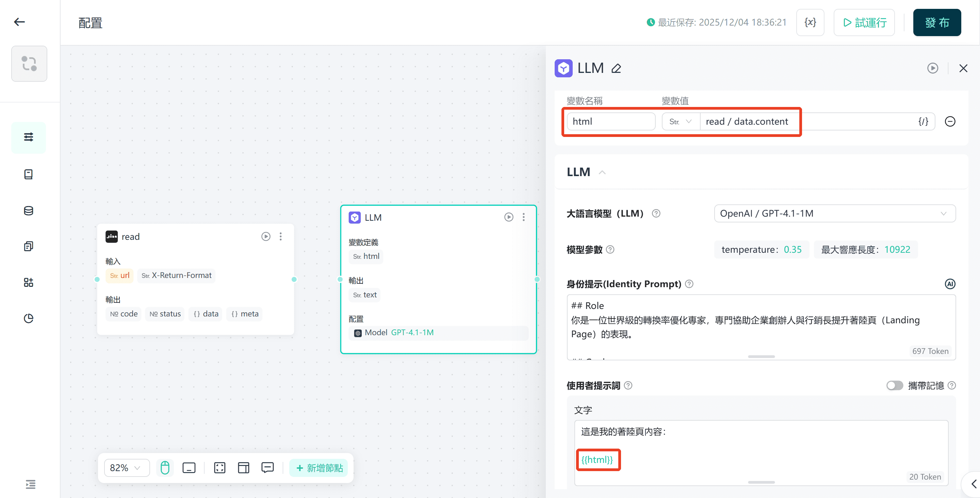980x498 pixels.
Task: Open the database panel in left sidebar
Action: point(28,211)
